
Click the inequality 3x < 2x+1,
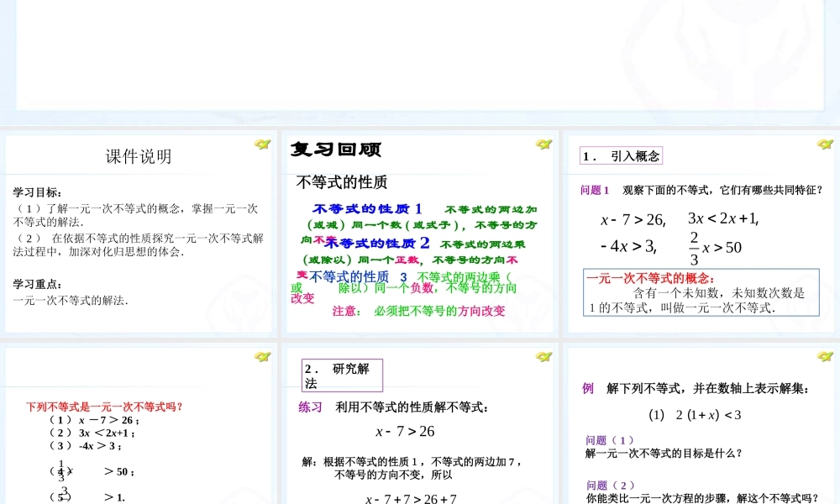(723, 218)
